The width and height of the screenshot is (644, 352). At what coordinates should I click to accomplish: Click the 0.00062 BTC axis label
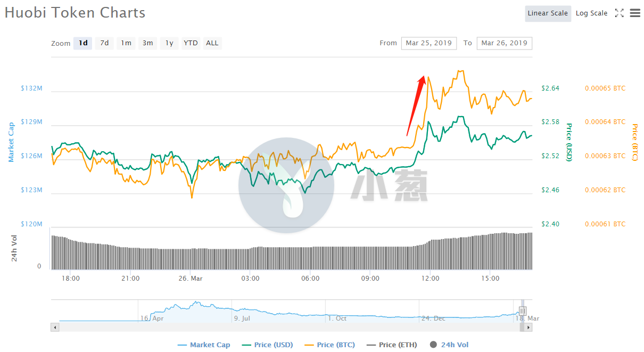click(605, 190)
